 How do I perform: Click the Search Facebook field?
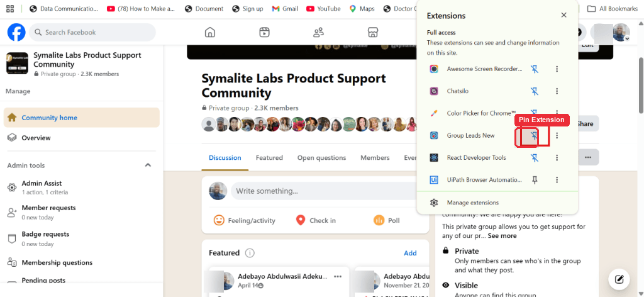pyautogui.click(x=92, y=32)
